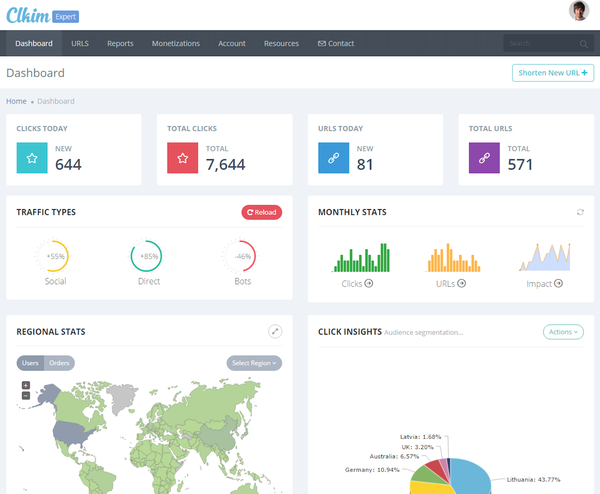Expand the Regional Stats panel fullscreen

tap(275, 331)
